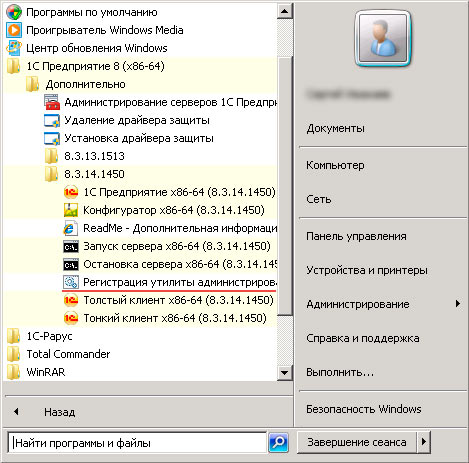Focus the Найти программы и файлы search field

point(137,443)
